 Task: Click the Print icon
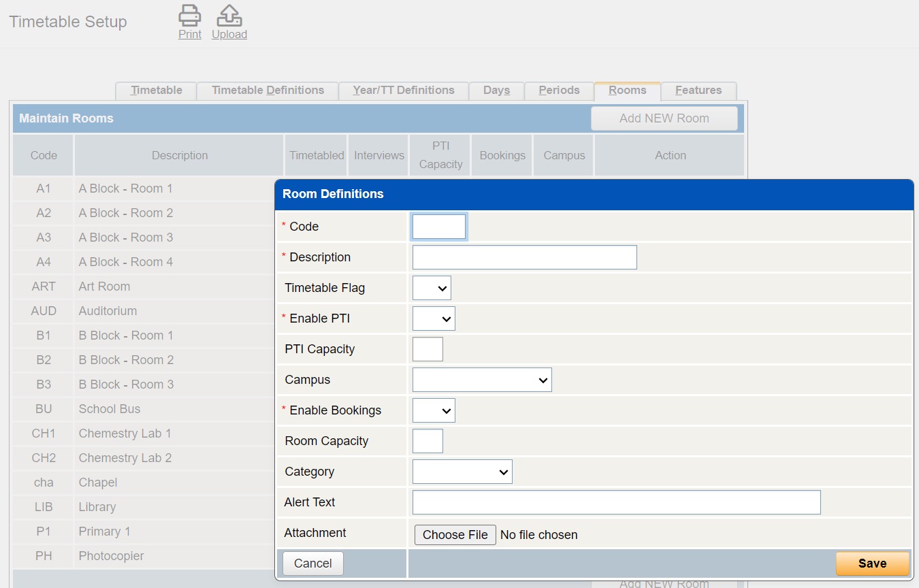coord(189,16)
